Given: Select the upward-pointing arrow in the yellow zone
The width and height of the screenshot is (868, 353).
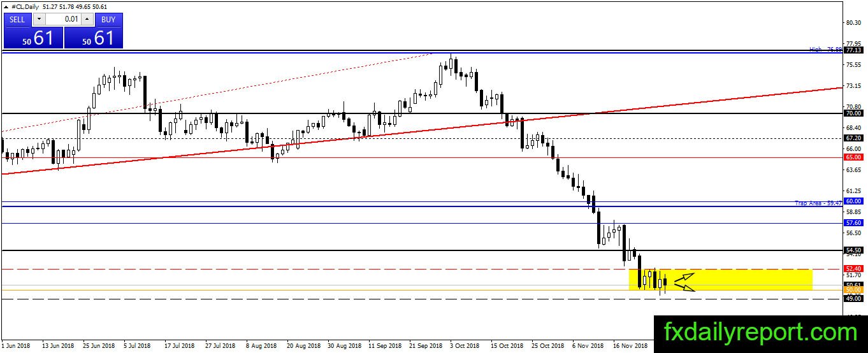Looking at the screenshot, I should (x=685, y=277).
